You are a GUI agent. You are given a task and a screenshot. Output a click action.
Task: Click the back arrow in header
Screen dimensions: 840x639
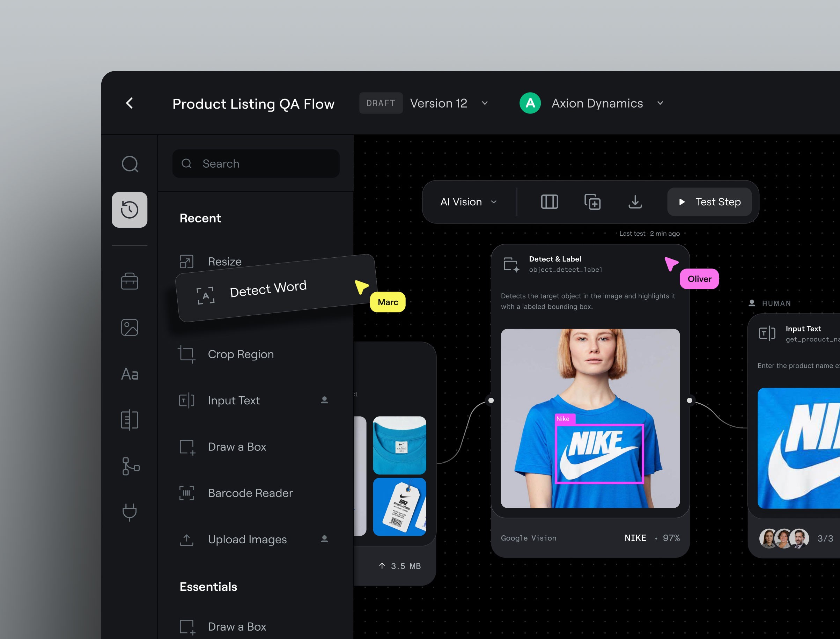[x=130, y=103]
